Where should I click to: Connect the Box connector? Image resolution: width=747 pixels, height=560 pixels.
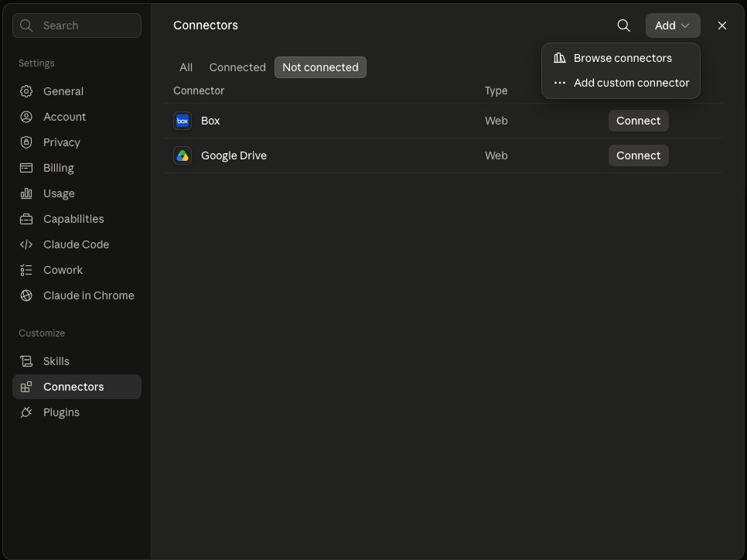click(x=639, y=121)
